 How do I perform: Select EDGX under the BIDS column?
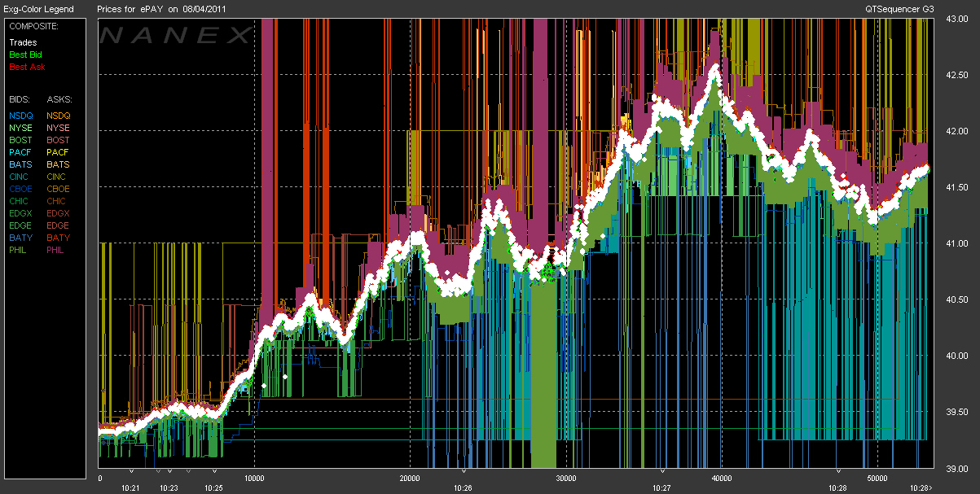pyautogui.click(x=21, y=213)
